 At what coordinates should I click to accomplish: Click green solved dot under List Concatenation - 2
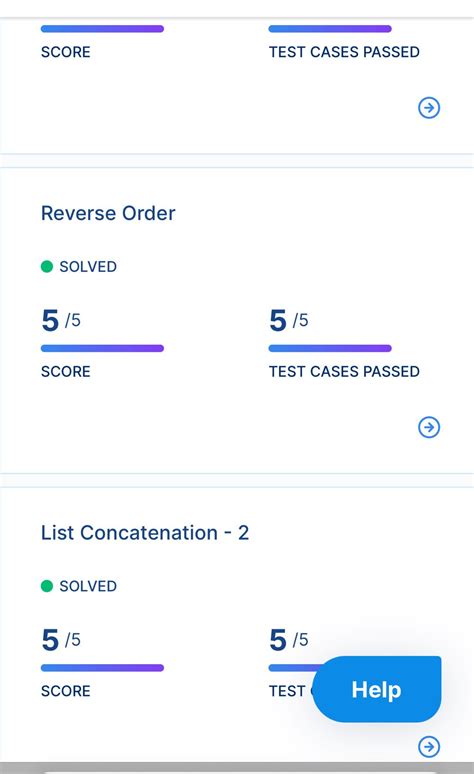click(47, 586)
